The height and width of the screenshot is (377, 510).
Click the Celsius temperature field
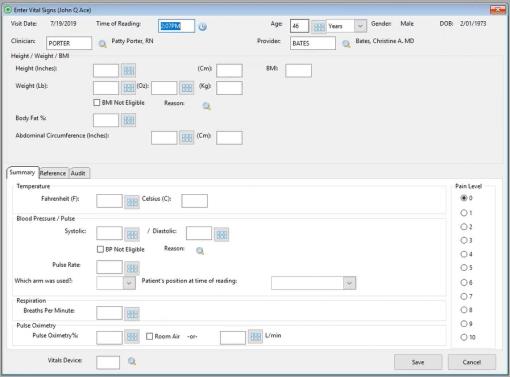195,201
